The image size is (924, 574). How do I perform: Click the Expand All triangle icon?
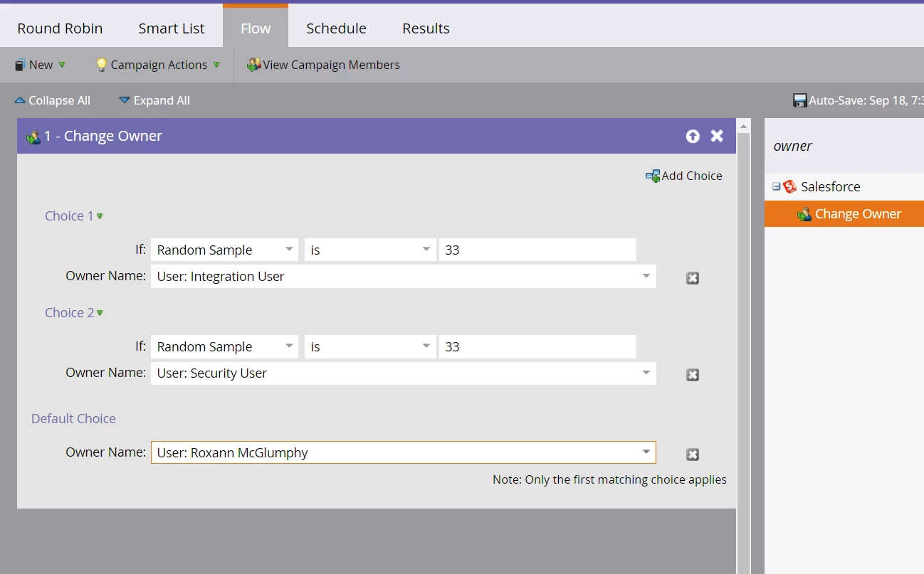click(125, 100)
